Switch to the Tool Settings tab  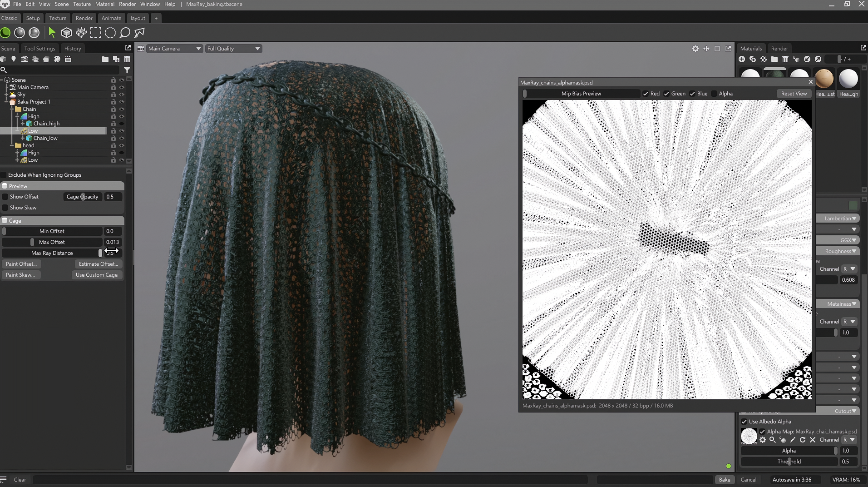click(39, 49)
